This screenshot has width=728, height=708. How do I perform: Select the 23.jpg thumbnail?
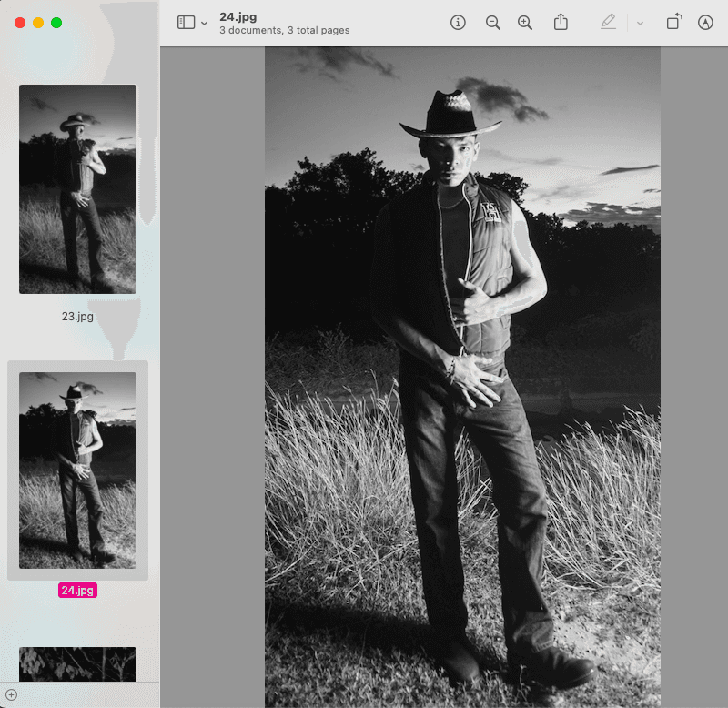77,189
